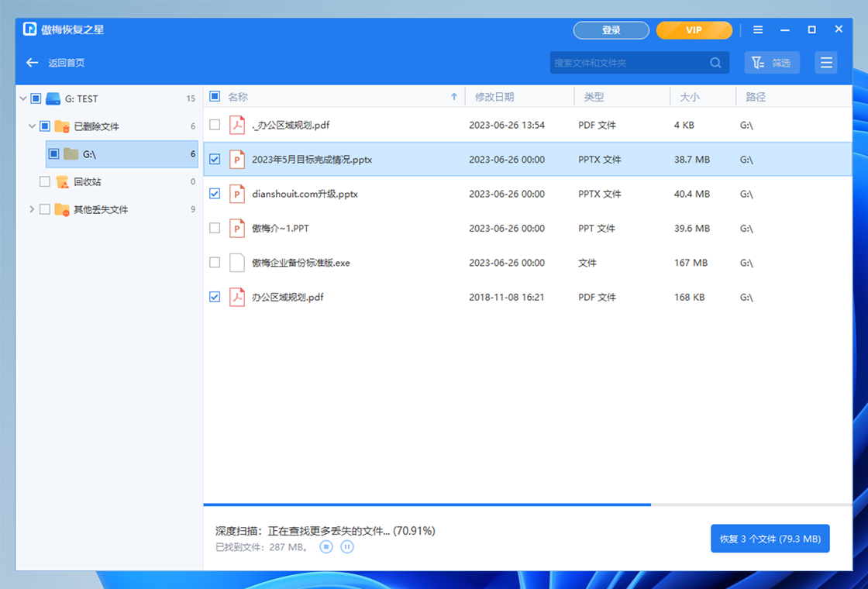Click the magnifier search icon
The height and width of the screenshot is (589, 868).
(x=716, y=63)
